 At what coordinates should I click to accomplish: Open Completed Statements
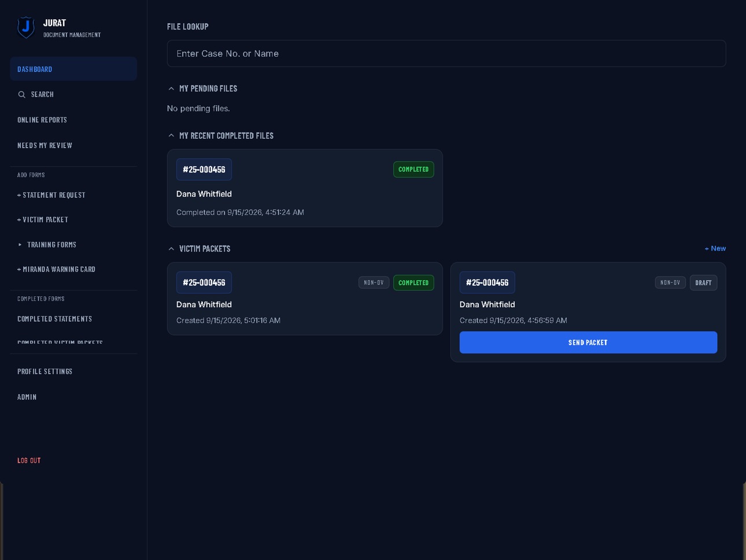pos(55,319)
